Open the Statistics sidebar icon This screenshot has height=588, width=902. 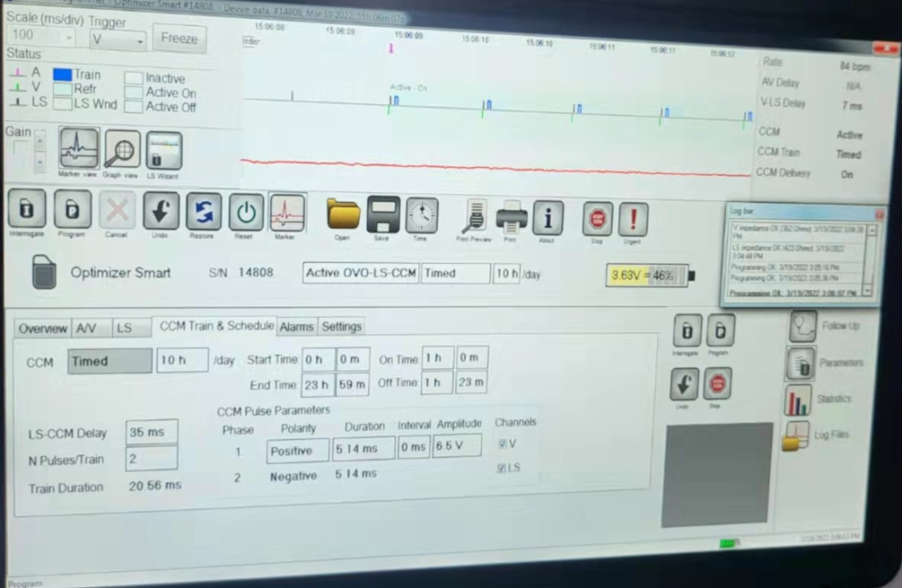point(798,400)
